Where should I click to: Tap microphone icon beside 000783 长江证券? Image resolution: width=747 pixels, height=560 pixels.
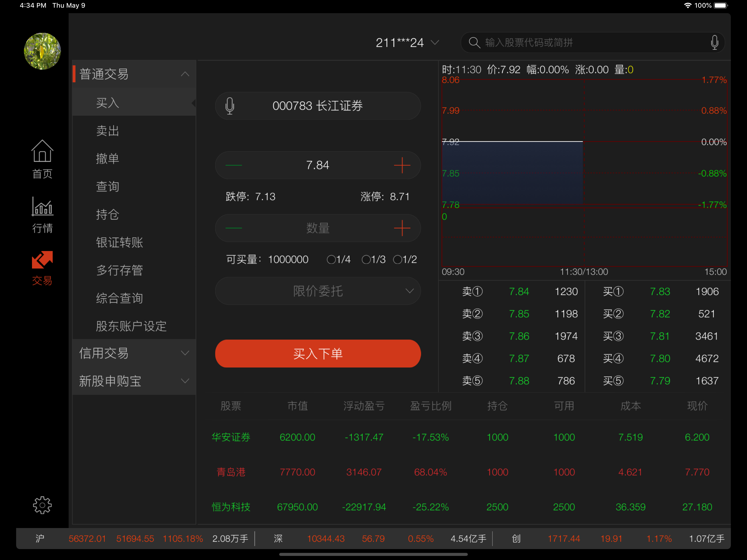[x=230, y=106]
